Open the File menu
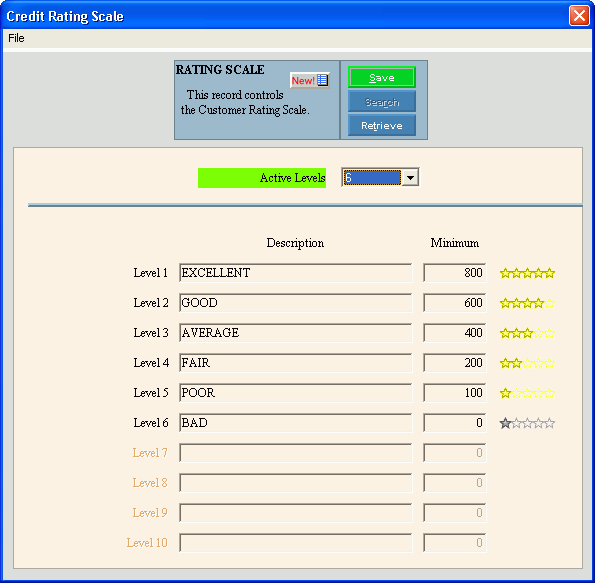The height and width of the screenshot is (583, 595). pos(16,38)
